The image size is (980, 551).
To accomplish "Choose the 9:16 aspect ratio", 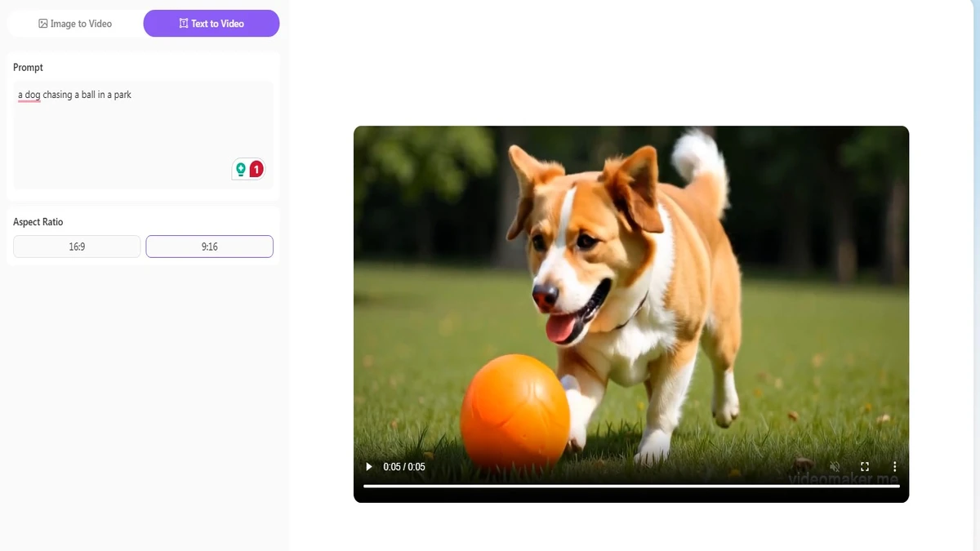I will tap(210, 247).
